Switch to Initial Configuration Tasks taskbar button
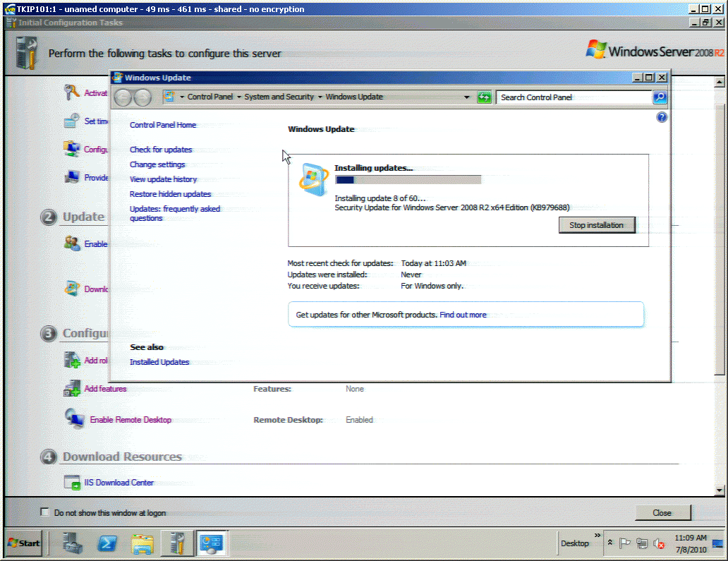The image size is (728, 561). click(x=177, y=543)
